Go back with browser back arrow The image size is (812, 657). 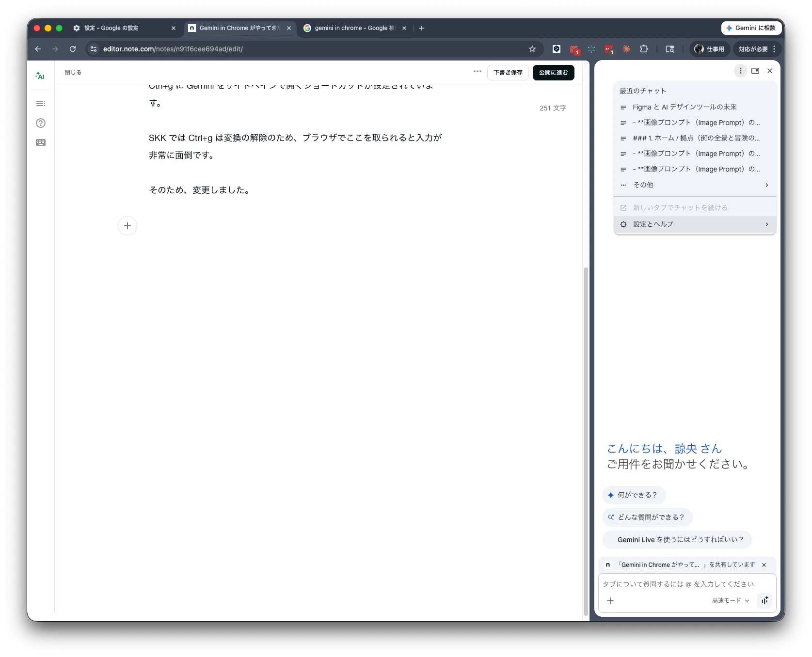coord(38,49)
